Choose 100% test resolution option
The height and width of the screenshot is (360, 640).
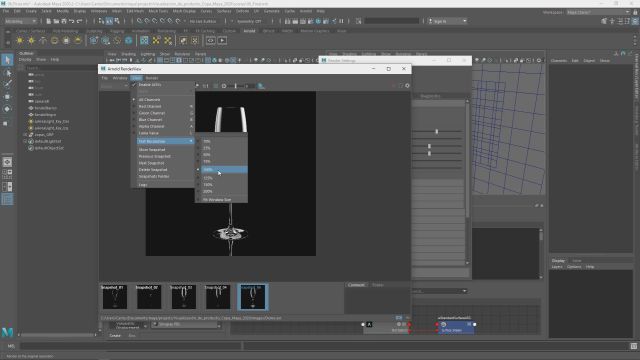click(x=224, y=169)
